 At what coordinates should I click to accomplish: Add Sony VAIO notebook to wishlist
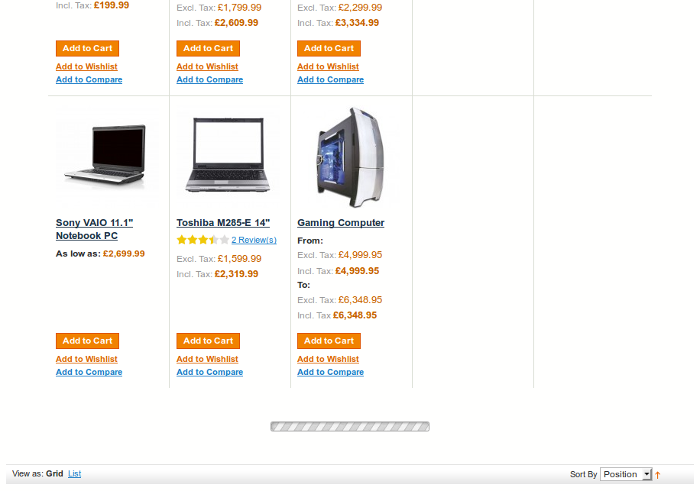[x=87, y=359]
